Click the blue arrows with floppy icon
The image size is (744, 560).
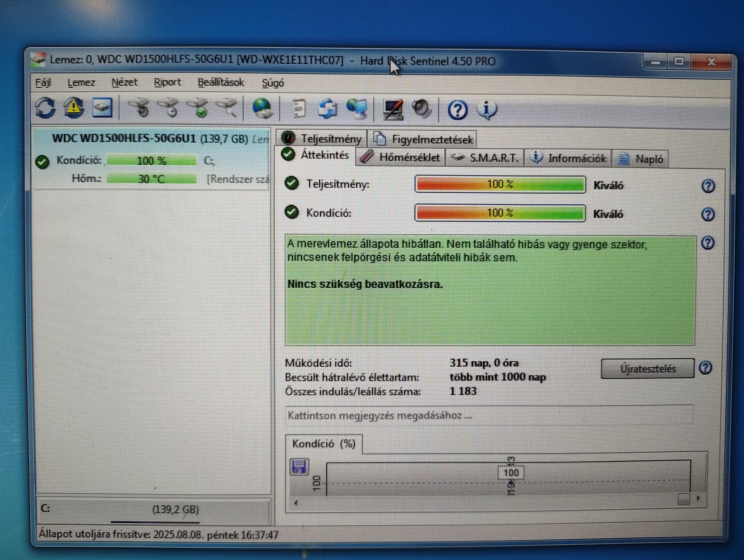click(328, 109)
